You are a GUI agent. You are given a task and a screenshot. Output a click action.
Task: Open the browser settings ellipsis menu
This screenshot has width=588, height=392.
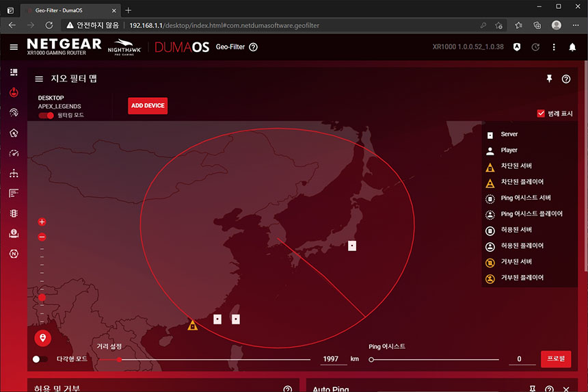click(576, 25)
